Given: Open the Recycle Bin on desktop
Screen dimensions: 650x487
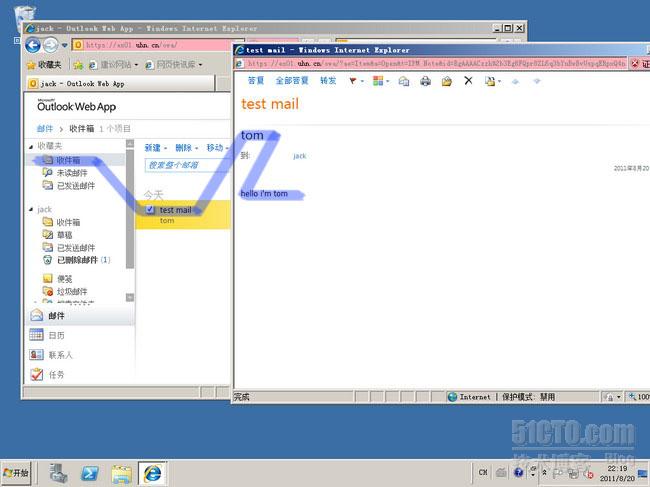Looking at the screenshot, I should pos(25,19).
